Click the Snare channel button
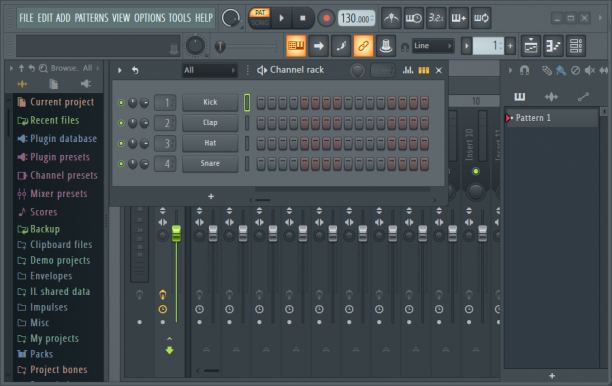This screenshot has width=612, height=386. [x=210, y=163]
